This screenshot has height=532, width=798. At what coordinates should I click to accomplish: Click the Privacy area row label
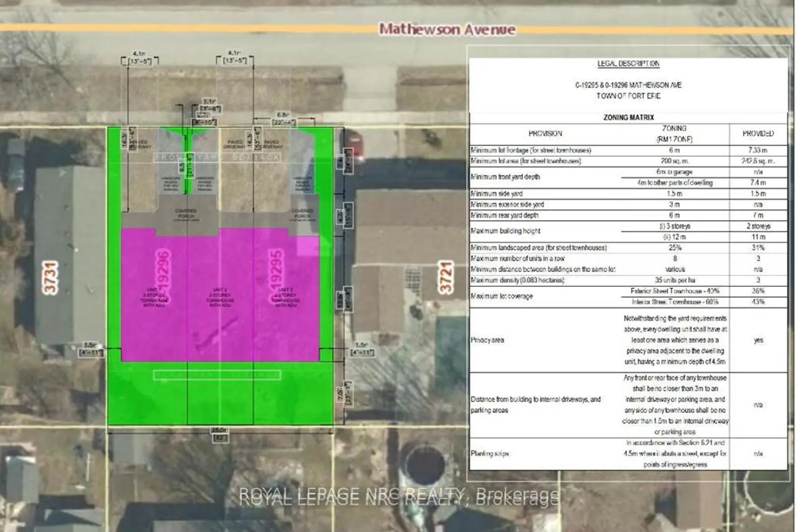(487, 340)
